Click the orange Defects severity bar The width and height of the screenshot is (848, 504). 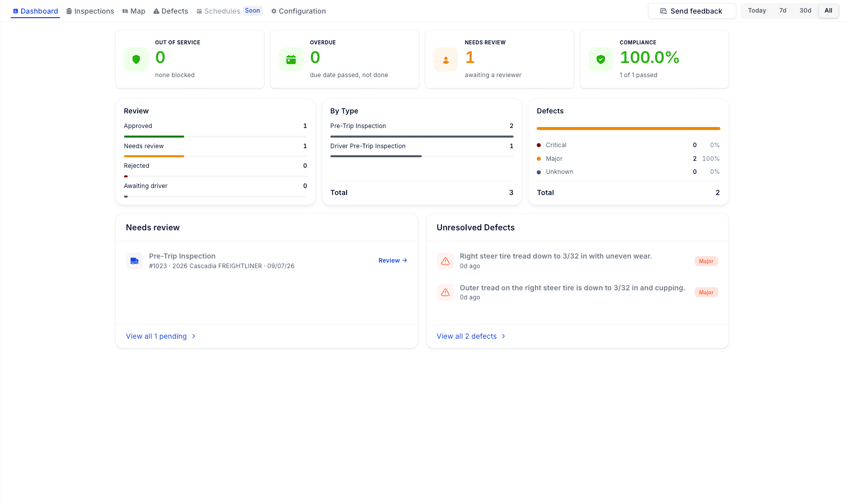pyautogui.click(x=629, y=129)
